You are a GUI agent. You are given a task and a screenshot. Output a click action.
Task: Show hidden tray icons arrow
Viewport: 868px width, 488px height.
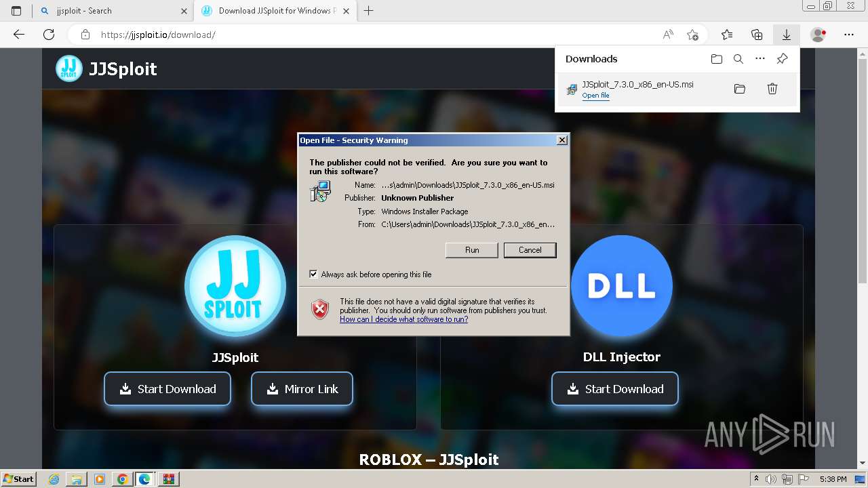(756, 479)
